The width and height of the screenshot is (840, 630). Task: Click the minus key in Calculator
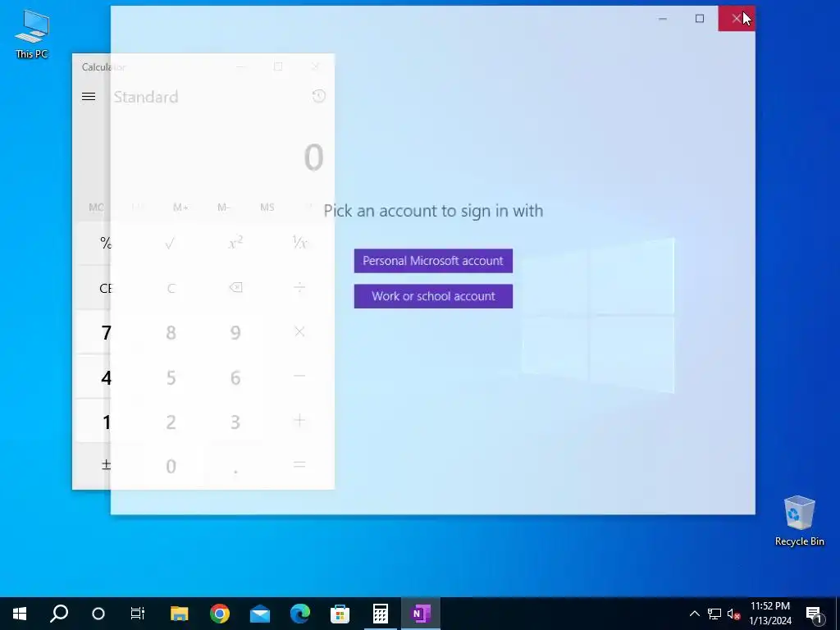[299, 377]
